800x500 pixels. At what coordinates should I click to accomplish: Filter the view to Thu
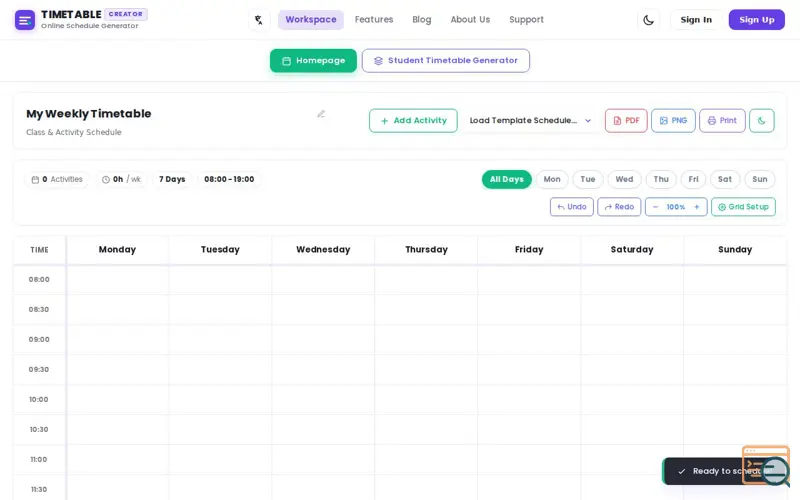tap(661, 180)
